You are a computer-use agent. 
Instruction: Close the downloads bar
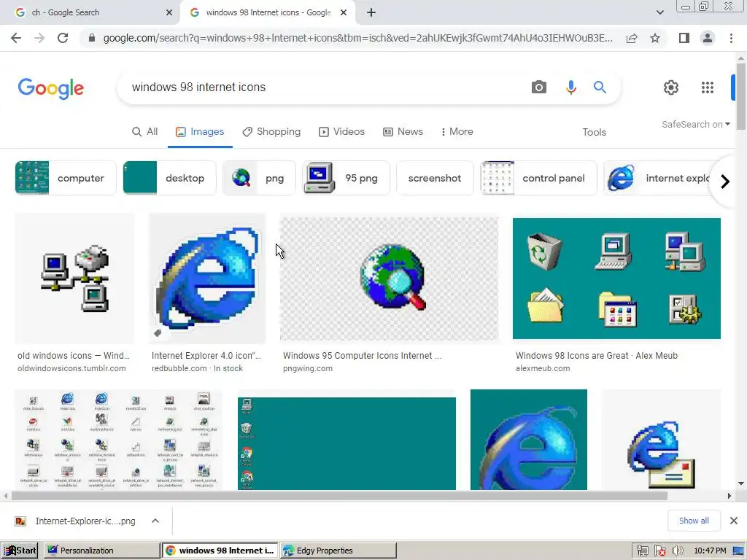[734, 521]
